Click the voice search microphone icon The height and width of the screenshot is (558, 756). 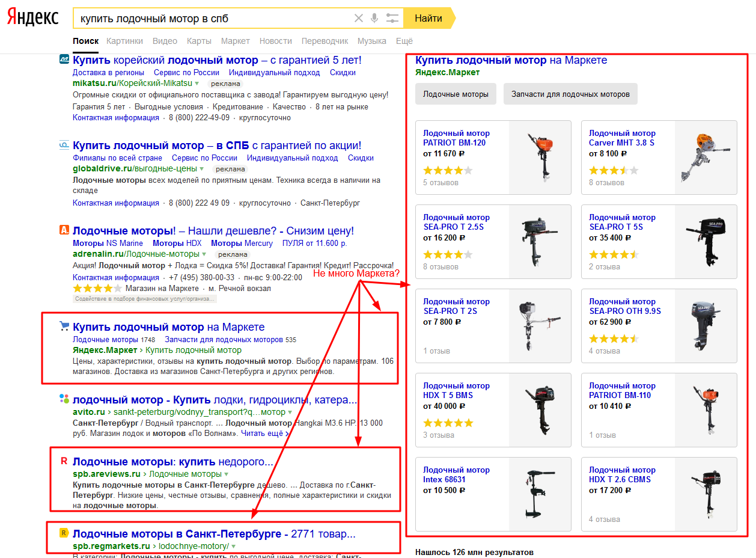pyautogui.click(x=374, y=18)
